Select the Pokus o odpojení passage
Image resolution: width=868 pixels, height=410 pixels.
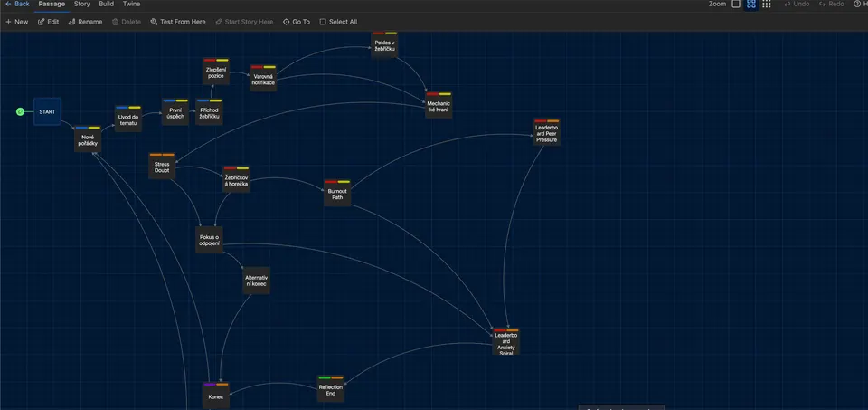209,240
